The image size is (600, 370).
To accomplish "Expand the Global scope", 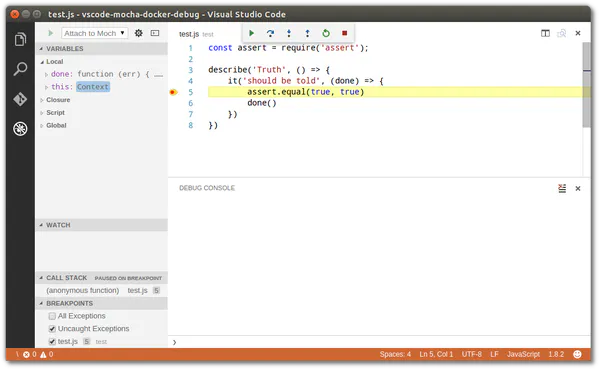I will (x=41, y=126).
